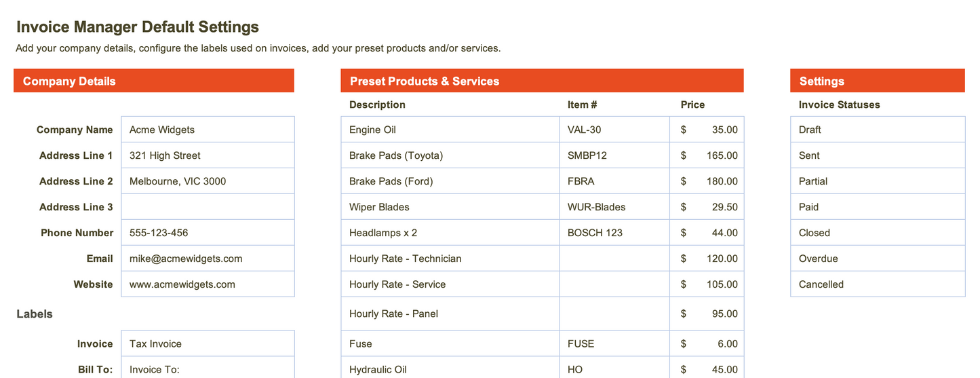Click the Website field www.acmewidgets.com
The image size is (980, 378).
point(208,284)
